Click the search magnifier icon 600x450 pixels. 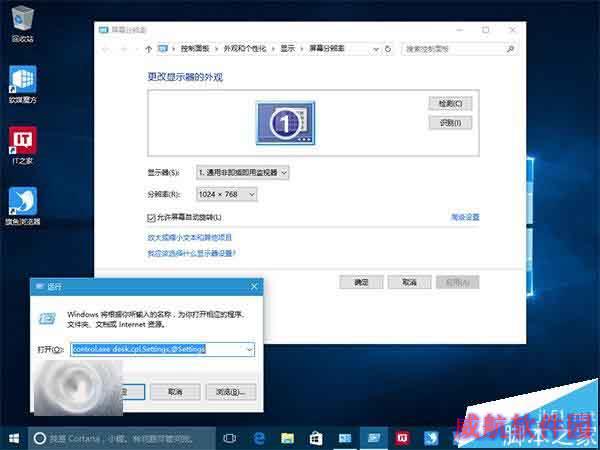pyautogui.click(x=510, y=49)
